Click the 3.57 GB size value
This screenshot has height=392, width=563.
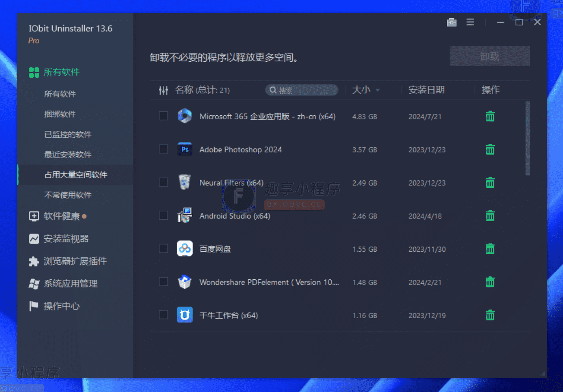pyautogui.click(x=365, y=150)
